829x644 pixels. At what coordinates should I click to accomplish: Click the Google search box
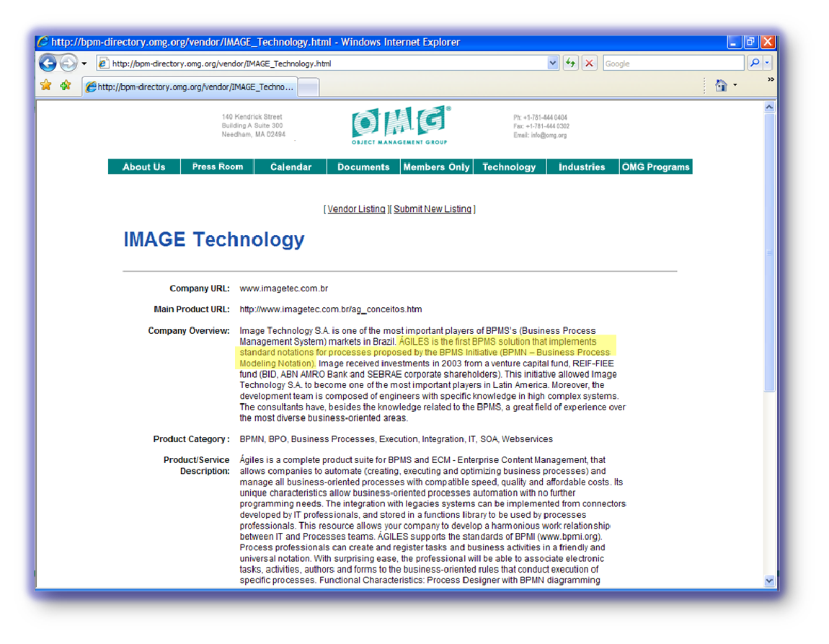pyautogui.click(x=673, y=63)
